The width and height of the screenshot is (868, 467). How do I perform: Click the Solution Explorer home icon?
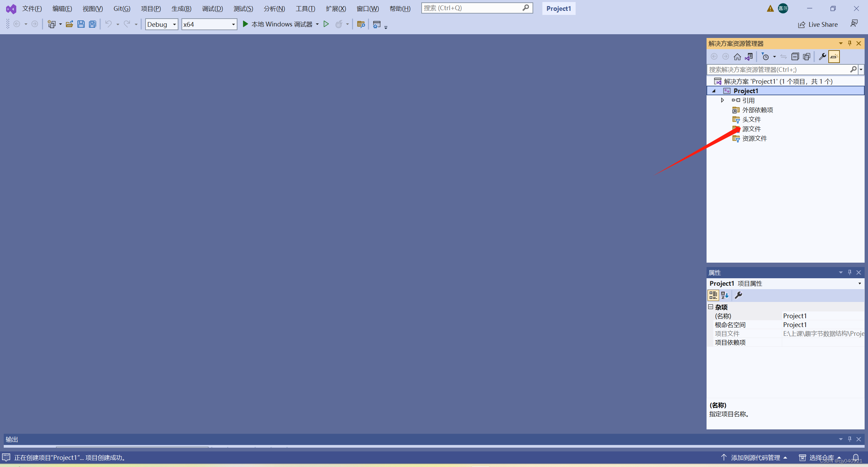737,57
